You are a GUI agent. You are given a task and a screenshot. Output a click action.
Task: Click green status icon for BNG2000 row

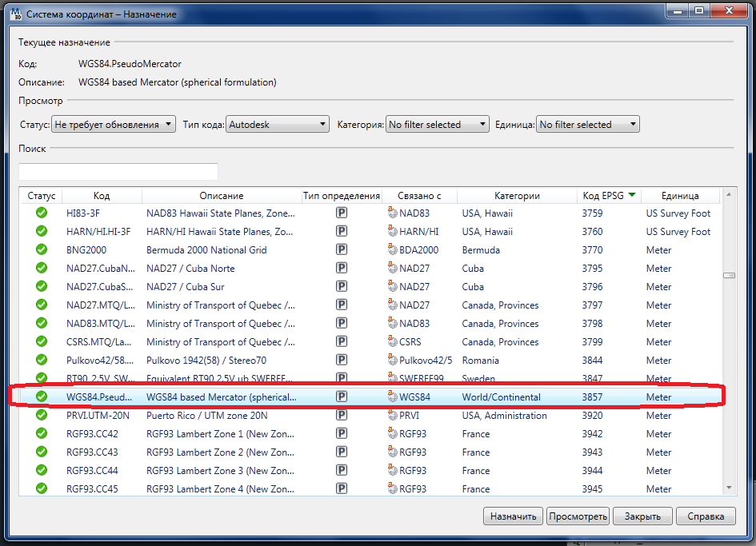(x=42, y=250)
